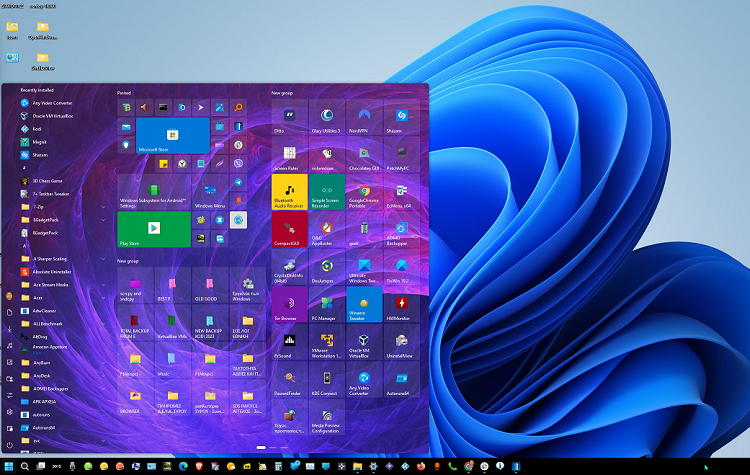The width and height of the screenshot is (750, 475).
Task: Expand the 7-Zip folder chevron
Action: [103, 207]
